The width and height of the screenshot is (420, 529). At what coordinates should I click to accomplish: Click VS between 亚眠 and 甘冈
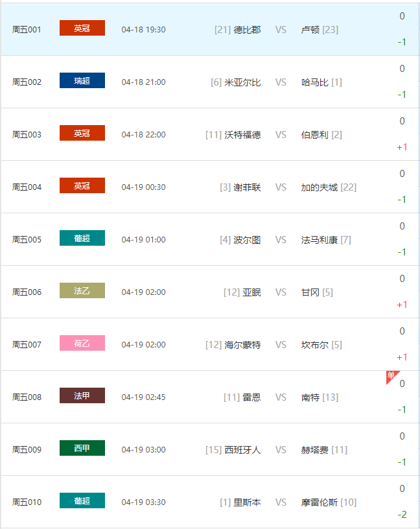point(281,292)
